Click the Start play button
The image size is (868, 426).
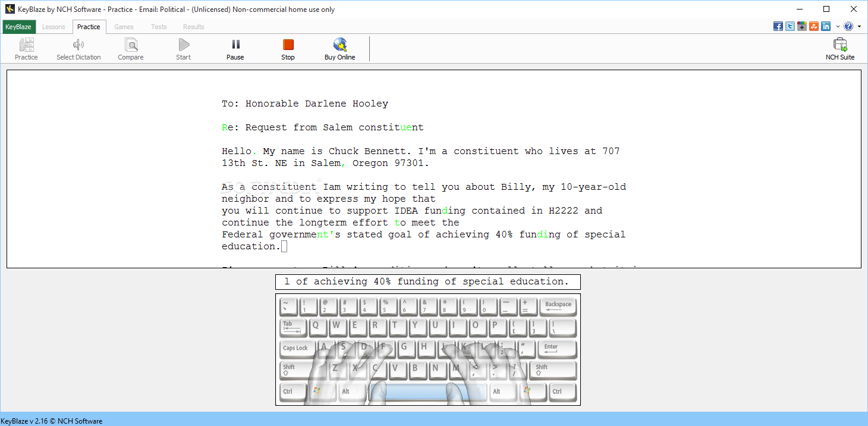(x=184, y=49)
